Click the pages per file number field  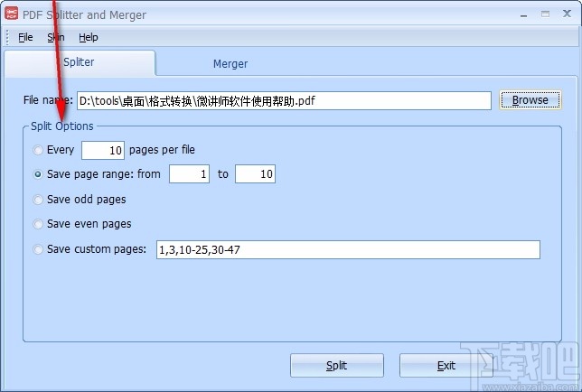tap(103, 150)
